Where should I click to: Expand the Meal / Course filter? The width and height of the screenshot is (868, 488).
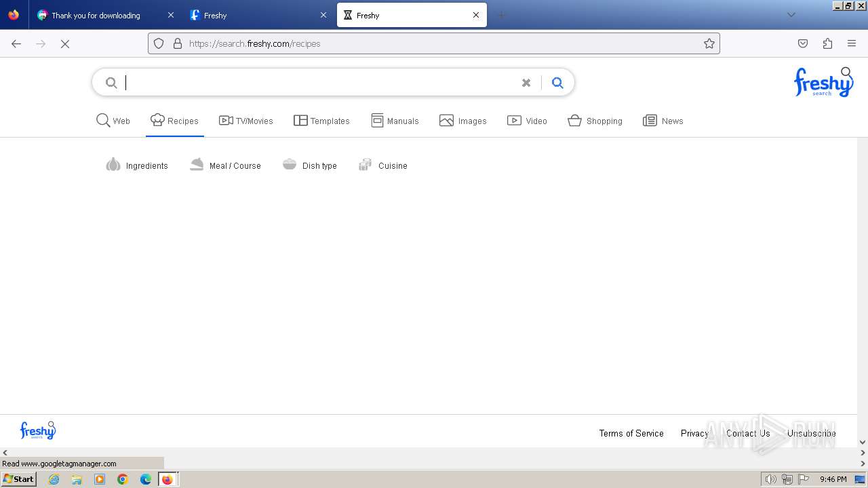pyautogui.click(x=225, y=165)
